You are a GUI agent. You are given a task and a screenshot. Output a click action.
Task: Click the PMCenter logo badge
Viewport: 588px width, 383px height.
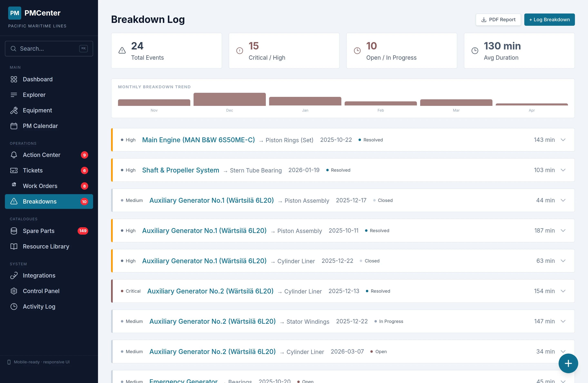14,13
